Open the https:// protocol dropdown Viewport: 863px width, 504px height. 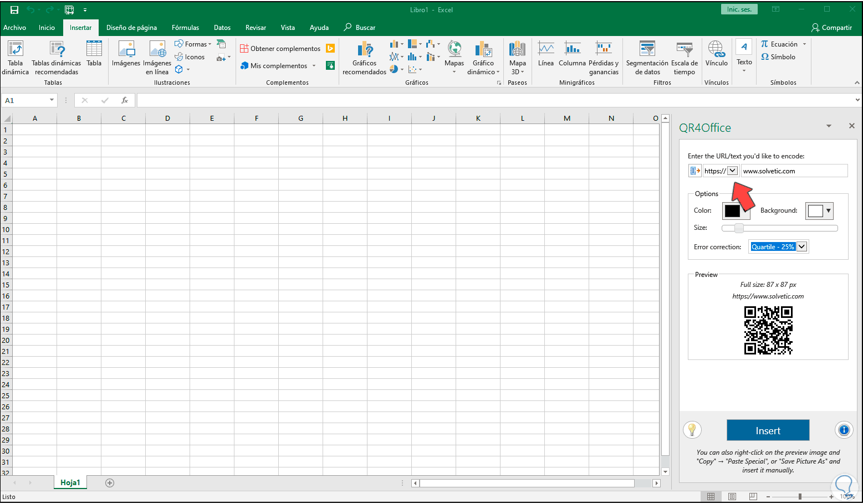[732, 171]
